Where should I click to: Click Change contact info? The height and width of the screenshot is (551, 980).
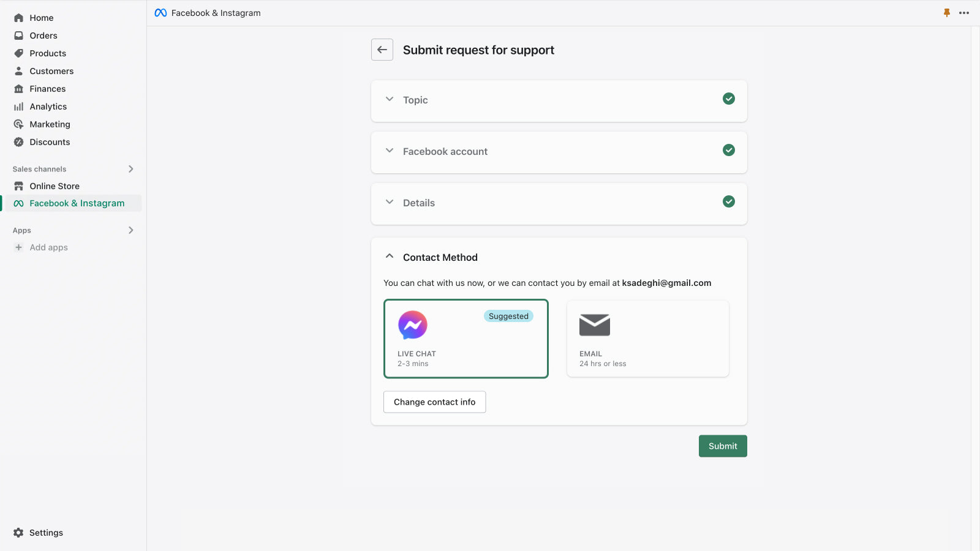tap(434, 402)
